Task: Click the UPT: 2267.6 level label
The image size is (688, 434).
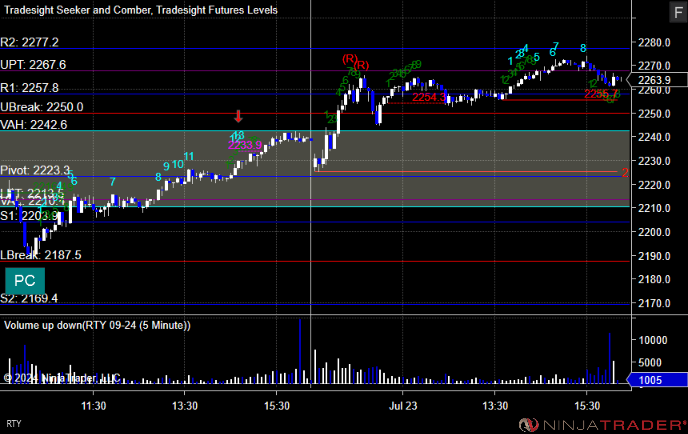Action: pos(33,65)
